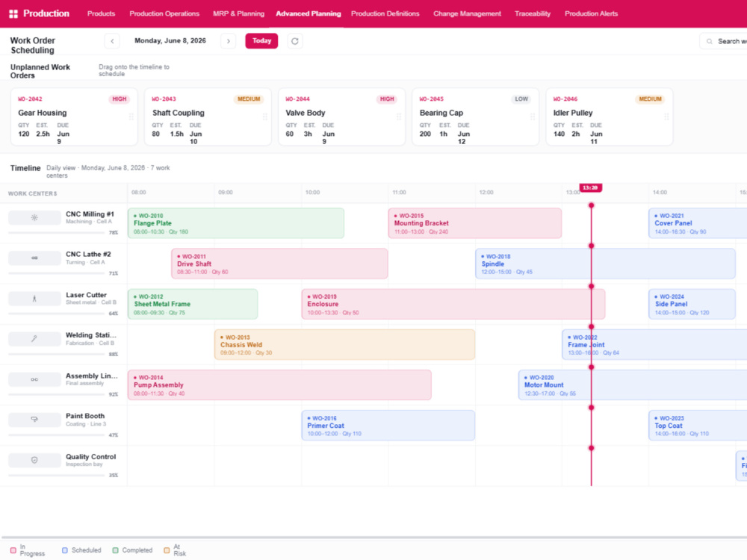This screenshot has width=747, height=560.
Task: Select the 13:20 current time marker
Action: click(x=590, y=187)
